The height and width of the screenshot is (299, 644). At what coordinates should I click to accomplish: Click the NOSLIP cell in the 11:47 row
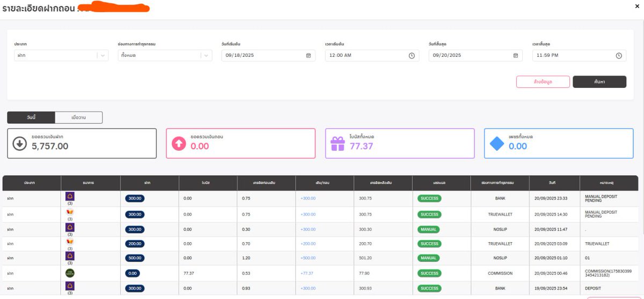point(500,229)
